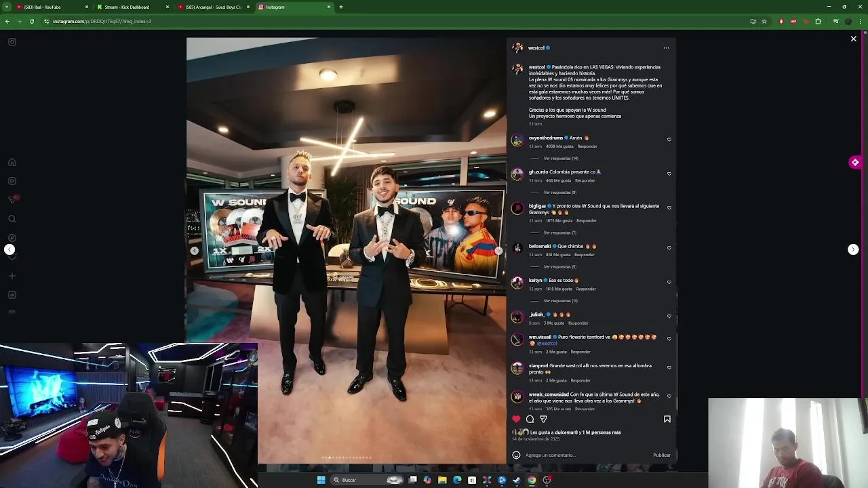Expand 'Ver respuestas (7)' under bigligas
Image resolution: width=868 pixels, height=488 pixels.
click(x=560, y=232)
